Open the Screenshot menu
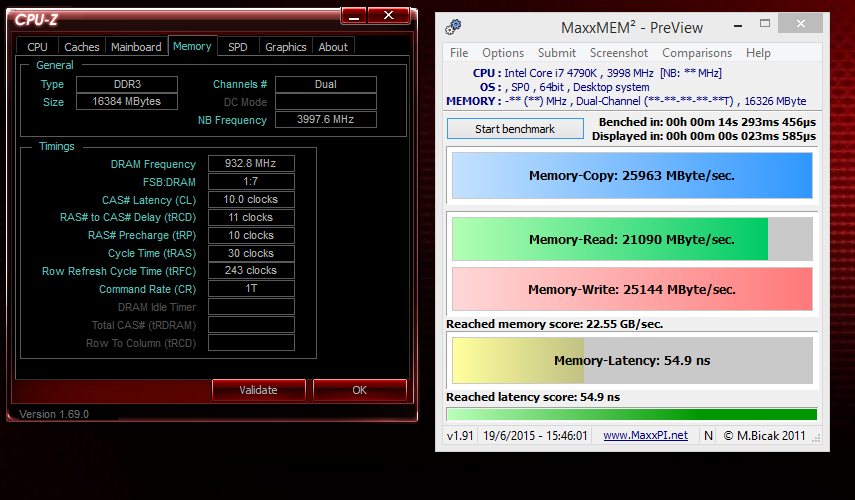This screenshot has width=855, height=500. point(619,53)
